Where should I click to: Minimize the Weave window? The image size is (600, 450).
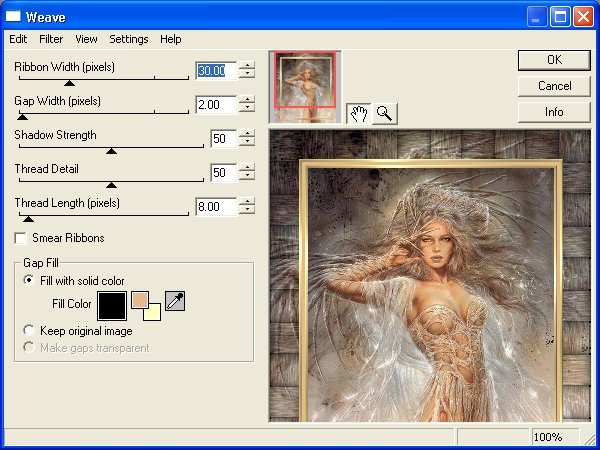(x=536, y=17)
